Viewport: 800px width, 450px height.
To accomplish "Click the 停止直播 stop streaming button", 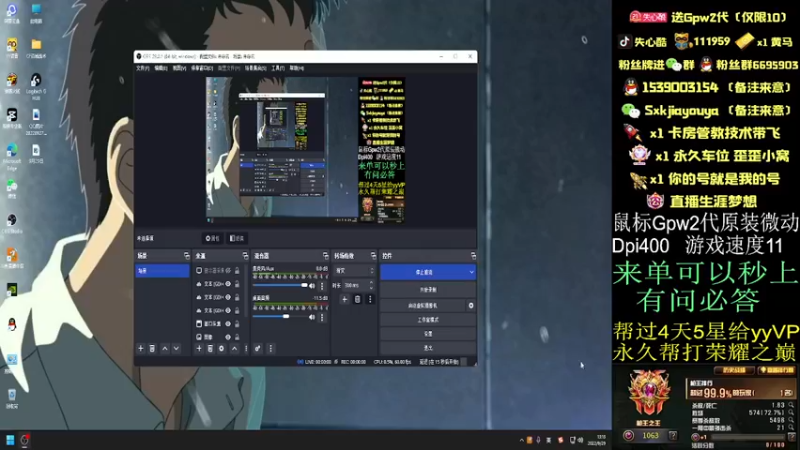I will tap(424, 272).
